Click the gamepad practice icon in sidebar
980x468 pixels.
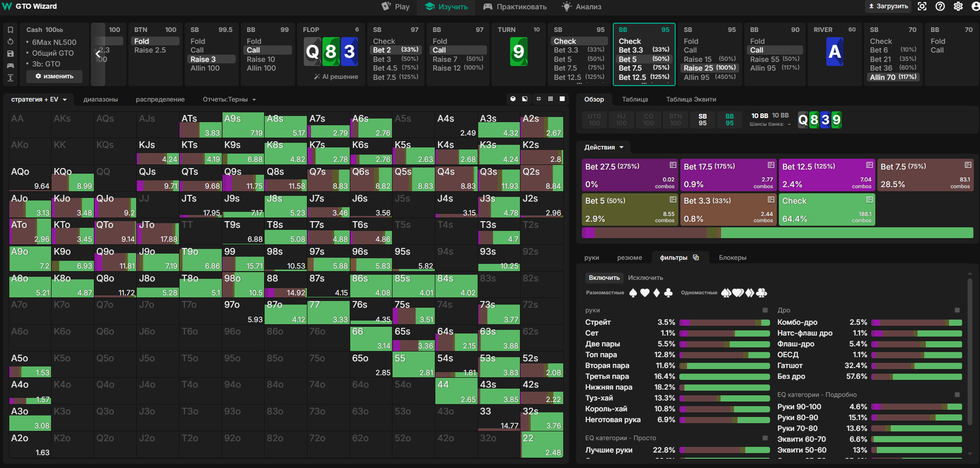click(x=10, y=65)
